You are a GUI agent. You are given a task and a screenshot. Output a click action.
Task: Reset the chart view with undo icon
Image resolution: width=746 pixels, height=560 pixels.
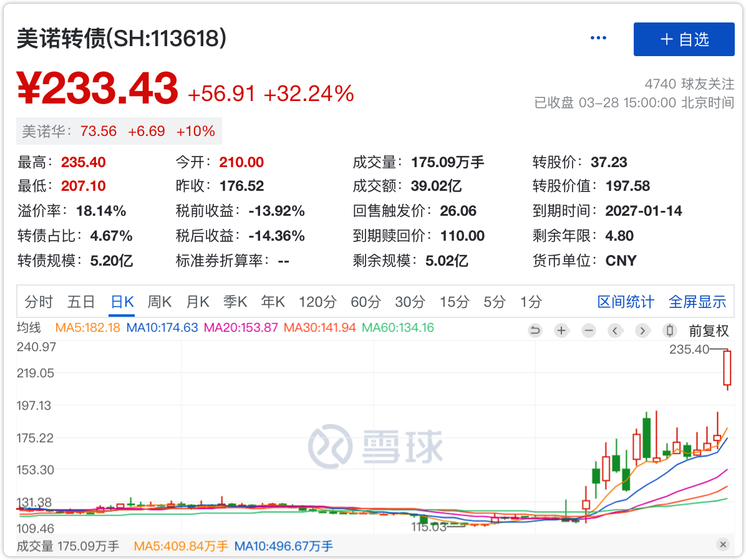tap(535, 331)
